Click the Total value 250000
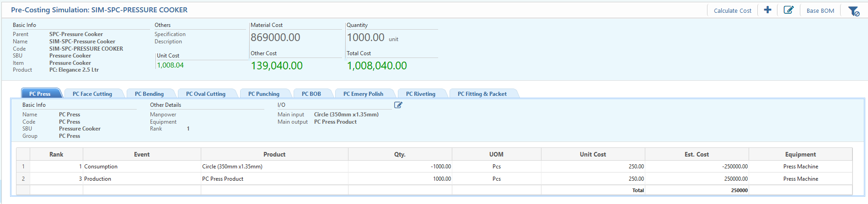868x204 pixels. tap(739, 190)
